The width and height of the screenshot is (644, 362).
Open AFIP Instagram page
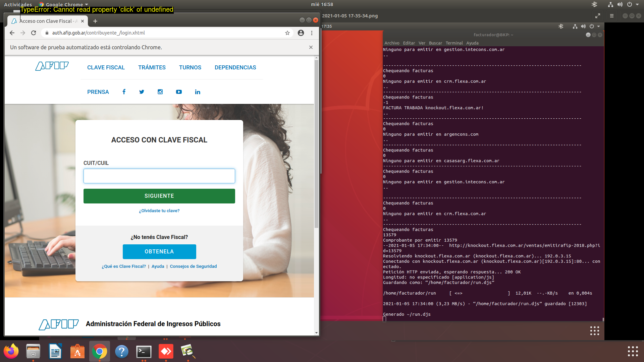160,92
